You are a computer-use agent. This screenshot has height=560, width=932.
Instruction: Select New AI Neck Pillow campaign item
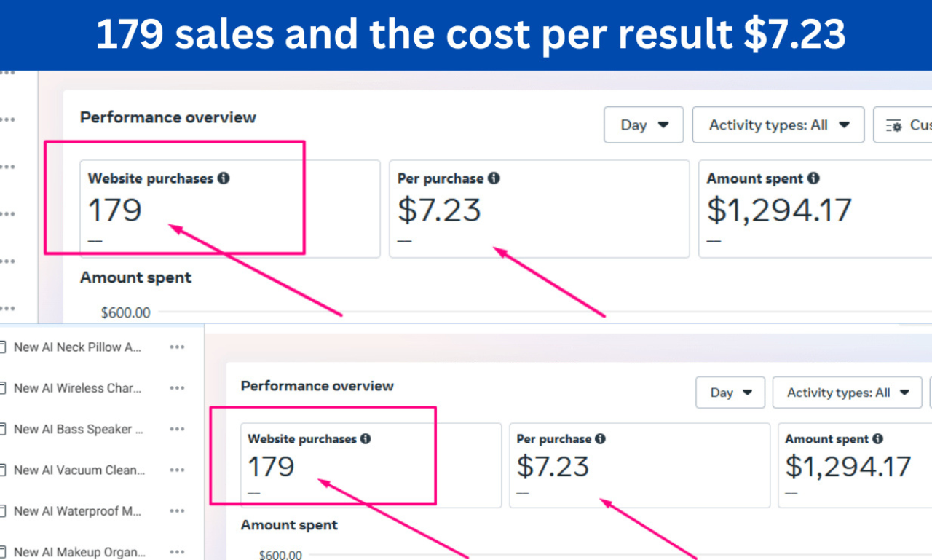77,347
